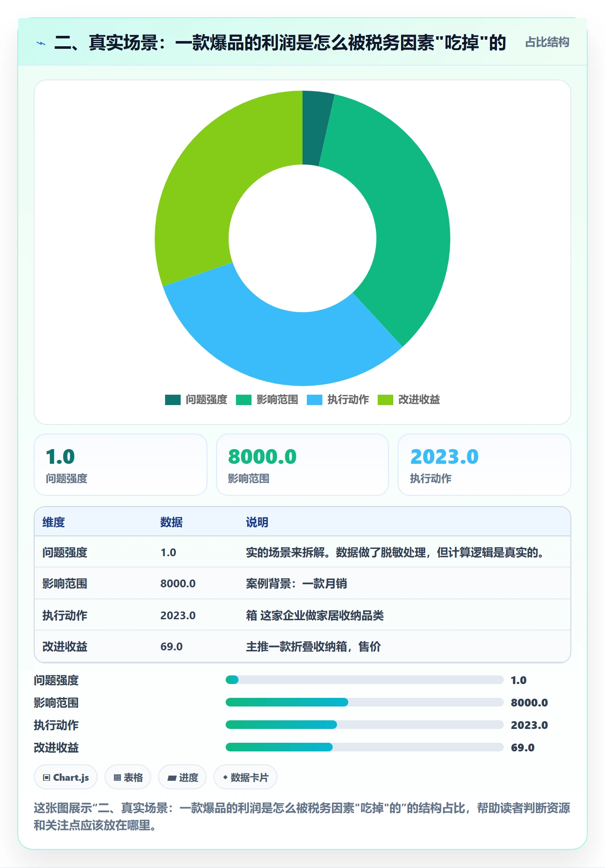Select the 进度 tag chip
The height and width of the screenshot is (868, 605).
(182, 777)
